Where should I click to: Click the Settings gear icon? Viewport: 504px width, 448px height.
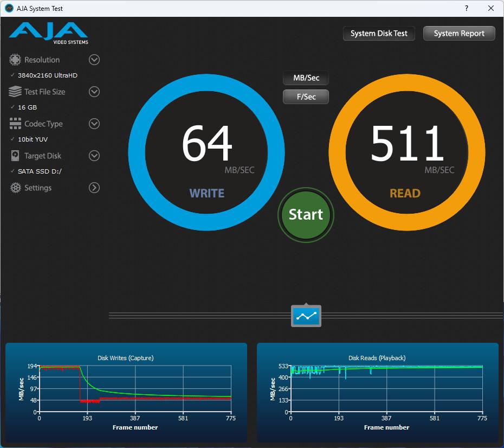(x=15, y=188)
